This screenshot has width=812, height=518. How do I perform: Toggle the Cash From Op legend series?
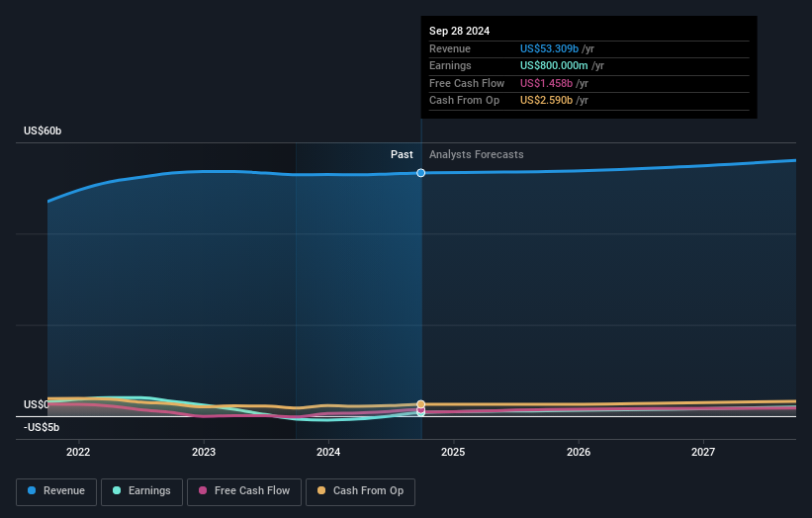(x=360, y=491)
